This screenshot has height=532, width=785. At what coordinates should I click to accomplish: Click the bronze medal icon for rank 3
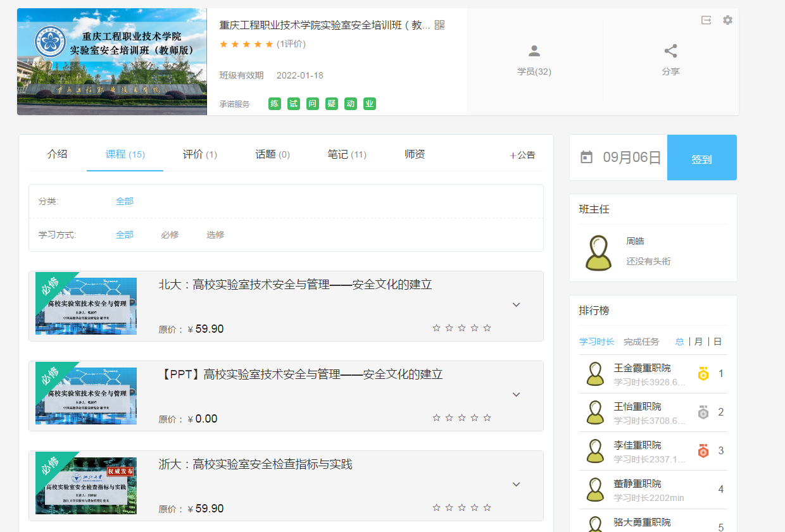pyautogui.click(x=703, y=451)
